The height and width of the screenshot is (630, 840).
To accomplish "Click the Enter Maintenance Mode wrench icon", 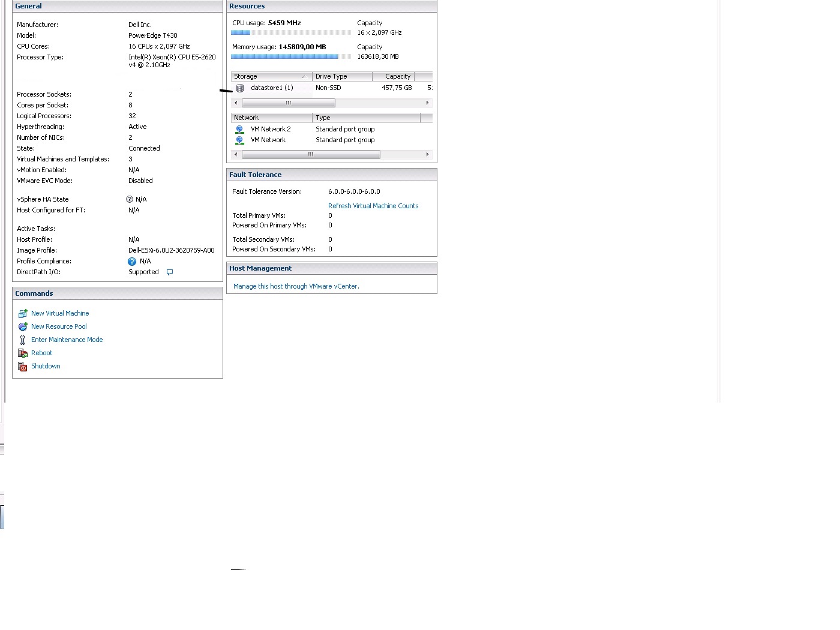I will pyautogui.click(x=23, y=340).
